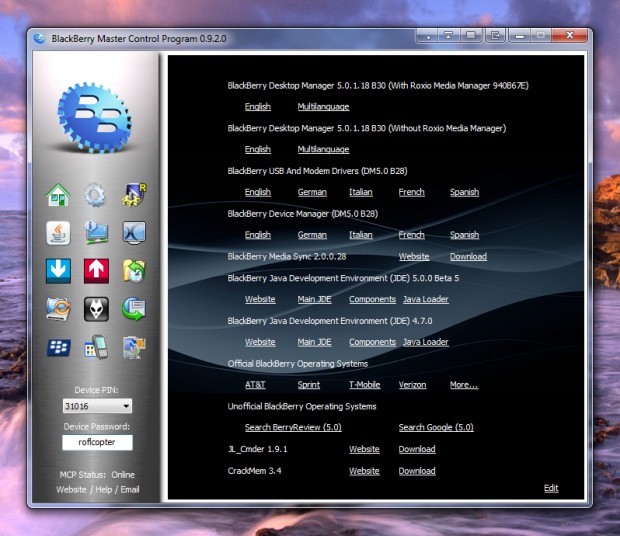Image resolution: width=620 pixels, height=536 pixels.
Task: Click the handheld phone with apps icon
Action: [x=96, y=347]
